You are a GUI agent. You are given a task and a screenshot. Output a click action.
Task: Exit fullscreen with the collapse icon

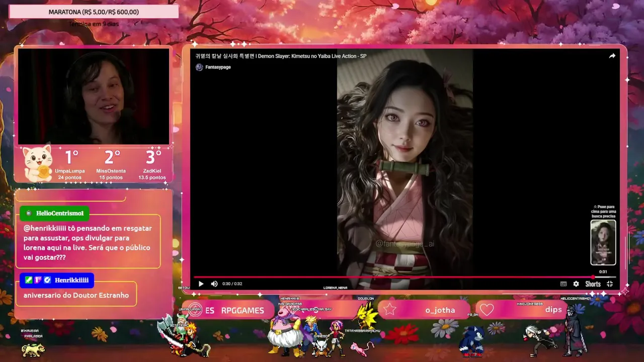(x=610, y=284)
